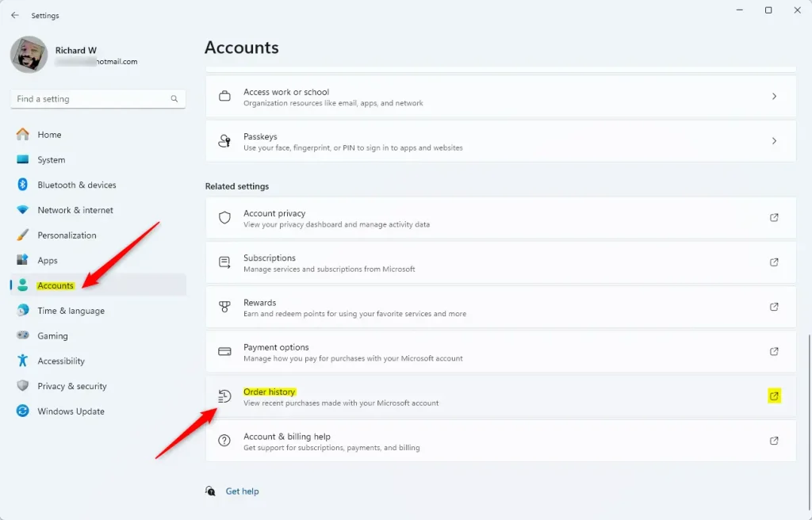Image resolution: width=812 pixels, height=520 pixels.
Task: Click the Bluetooth & devices icon
Action: [x=23, y=185]
